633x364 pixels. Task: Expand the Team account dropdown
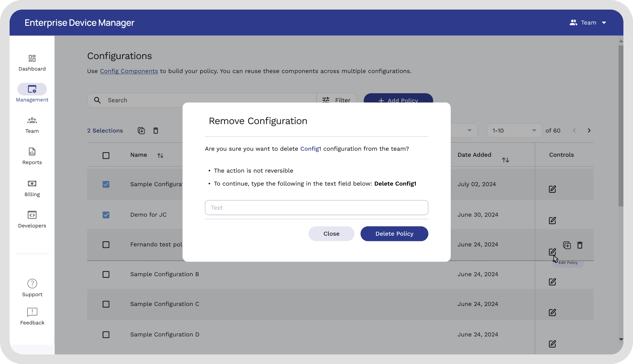point(604,23)
